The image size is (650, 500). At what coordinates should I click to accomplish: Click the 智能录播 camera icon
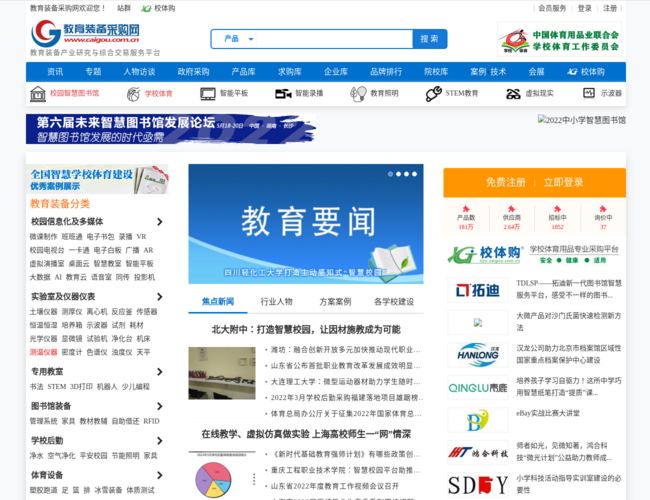tap(283, 94)
